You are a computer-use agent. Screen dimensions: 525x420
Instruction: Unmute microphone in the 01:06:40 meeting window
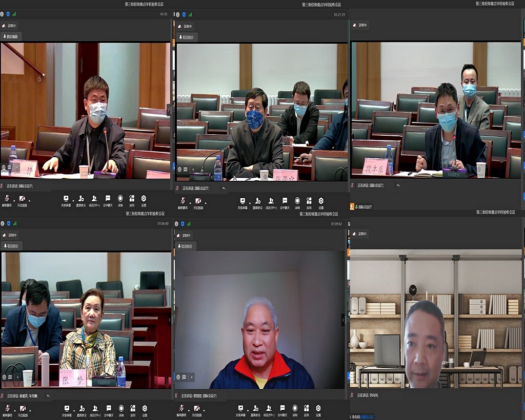(8, 408)
